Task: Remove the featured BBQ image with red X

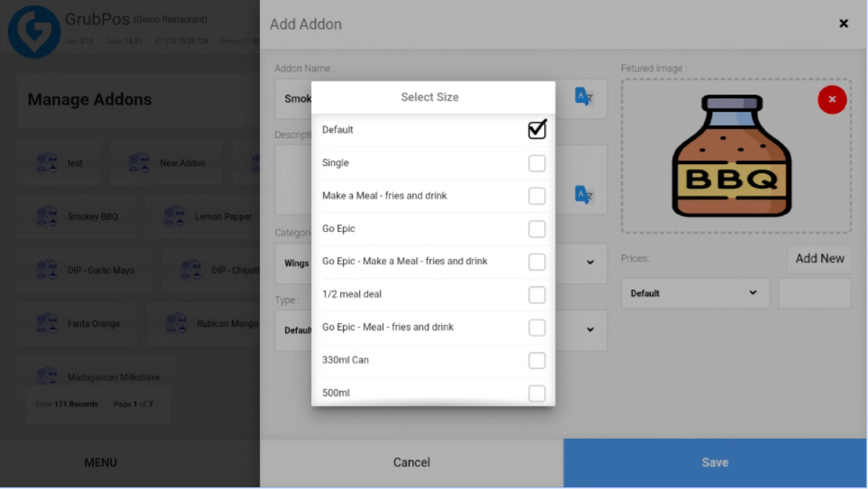Action: click(832, 99)
